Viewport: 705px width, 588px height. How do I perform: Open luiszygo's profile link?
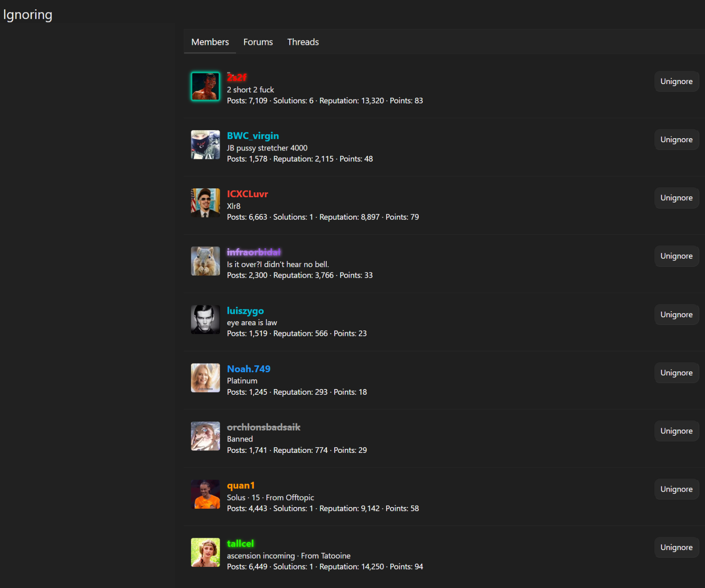pyautogui.click(x=245, y=311)
